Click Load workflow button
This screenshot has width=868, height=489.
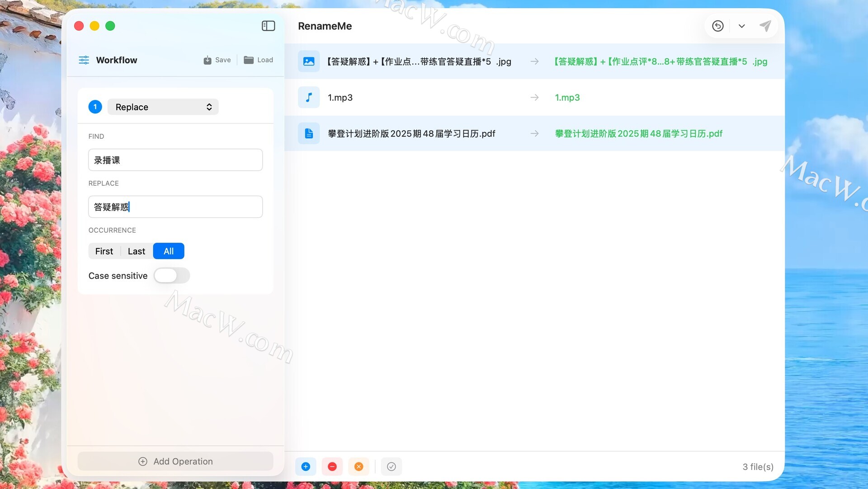pos(258,60)
